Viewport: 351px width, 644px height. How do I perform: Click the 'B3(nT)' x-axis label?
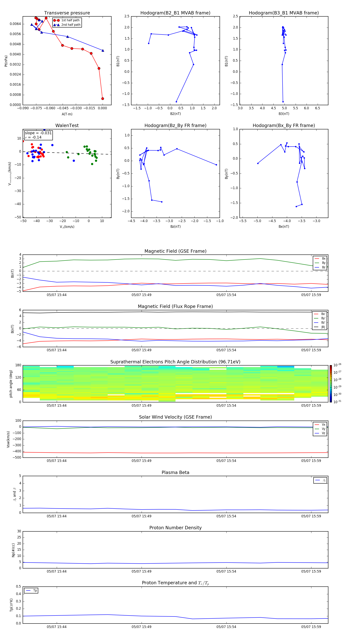point(284,114)
